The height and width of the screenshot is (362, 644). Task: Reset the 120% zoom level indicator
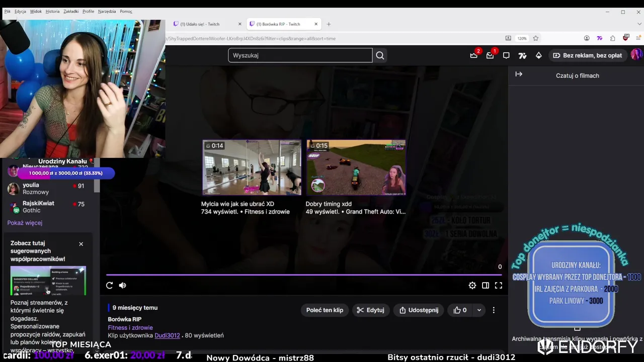tap(522, 38)
